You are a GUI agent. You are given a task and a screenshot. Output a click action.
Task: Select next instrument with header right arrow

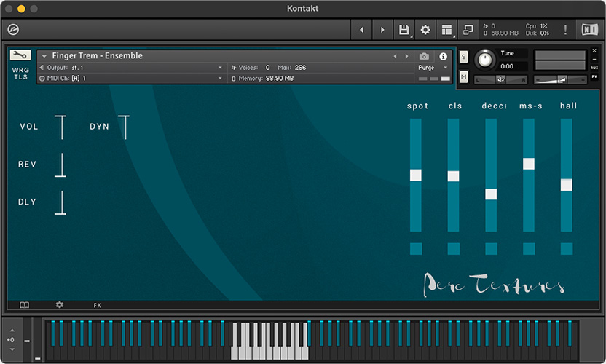click(x=406, y=56)
